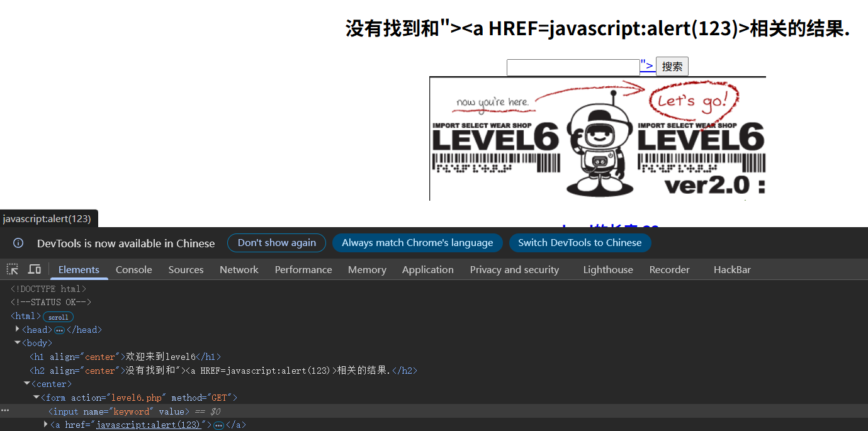The width and height of the screenshot is (868, 431).
Task: Expand the anchor href element node
Action: pyautogui.click(x=46, y=425)
